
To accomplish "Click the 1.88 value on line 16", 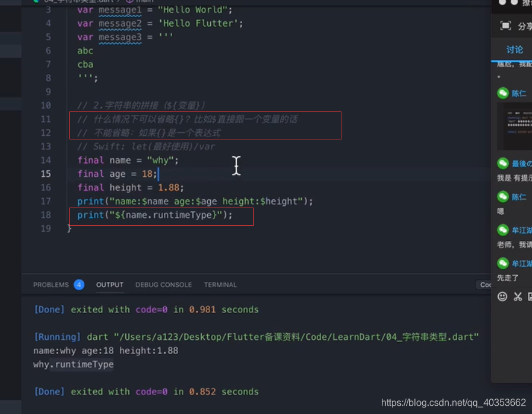I will tap(168, 187).
